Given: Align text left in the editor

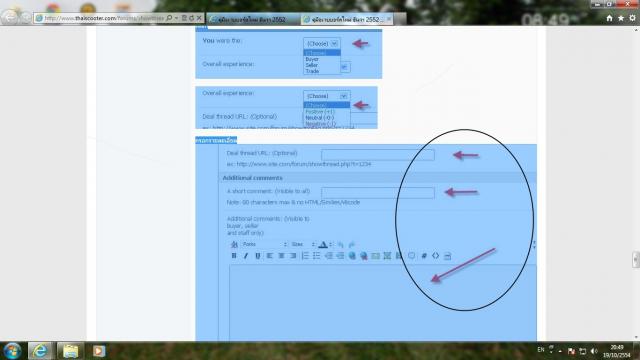Looking at the screenshot, I should pos(269,256).
